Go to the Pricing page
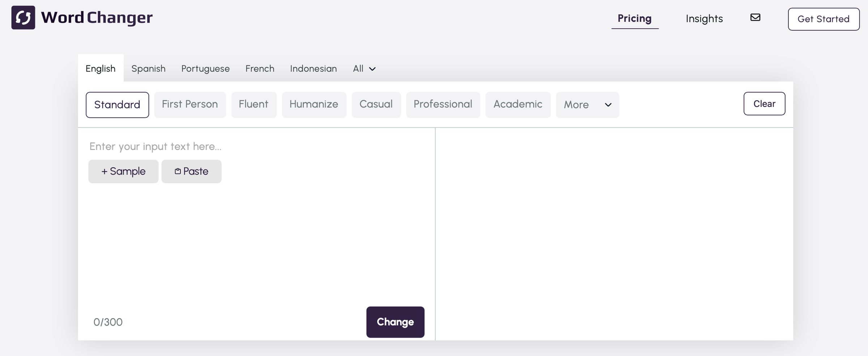Screen dimensions: 868x356 pos(635,18)
